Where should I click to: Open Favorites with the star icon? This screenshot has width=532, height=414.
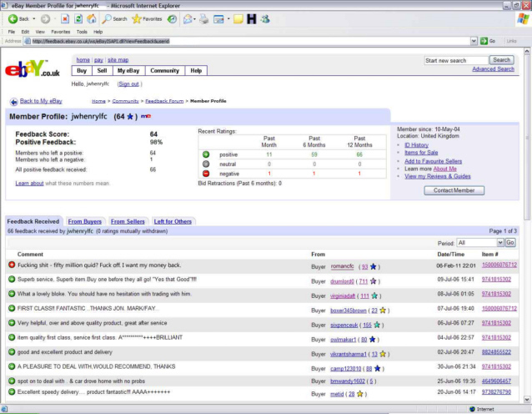click(x=137, y=19)
